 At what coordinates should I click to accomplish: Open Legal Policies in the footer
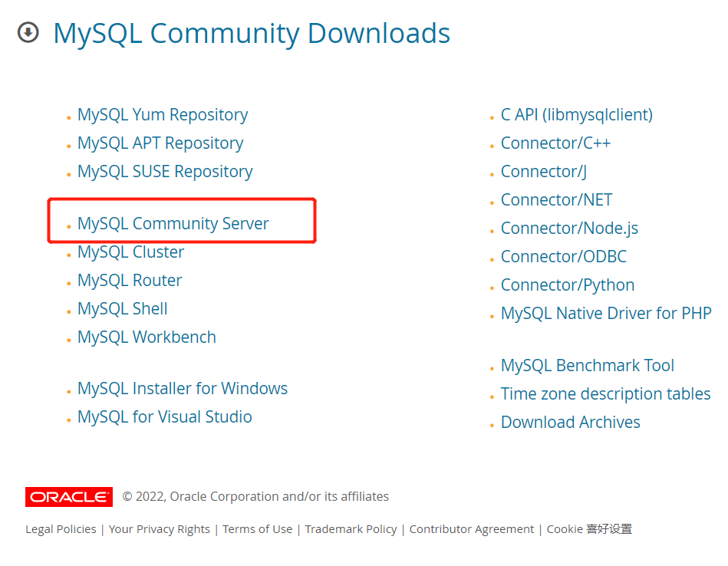pyautogui.click(x=61, y=529)
